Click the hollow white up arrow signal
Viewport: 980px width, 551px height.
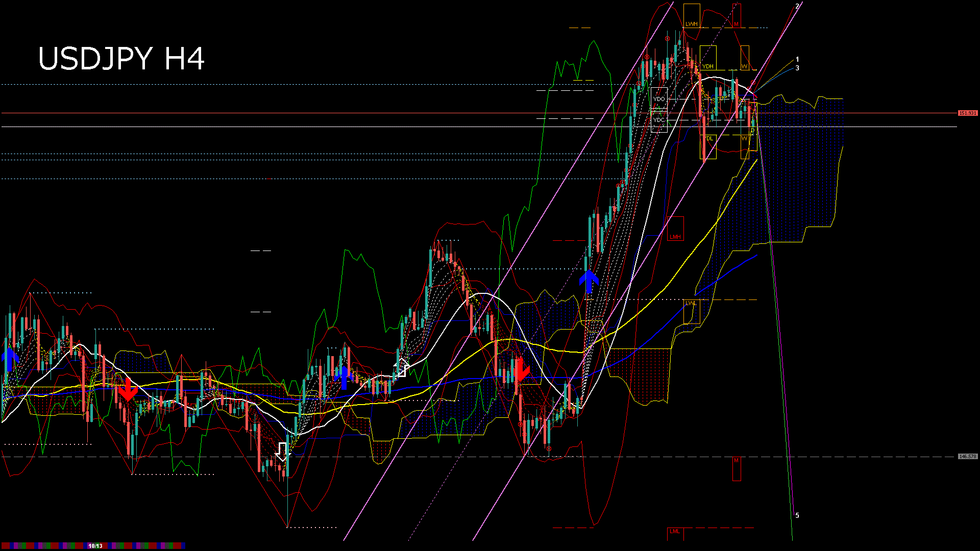pyautogui.click(x=401, y=367)
